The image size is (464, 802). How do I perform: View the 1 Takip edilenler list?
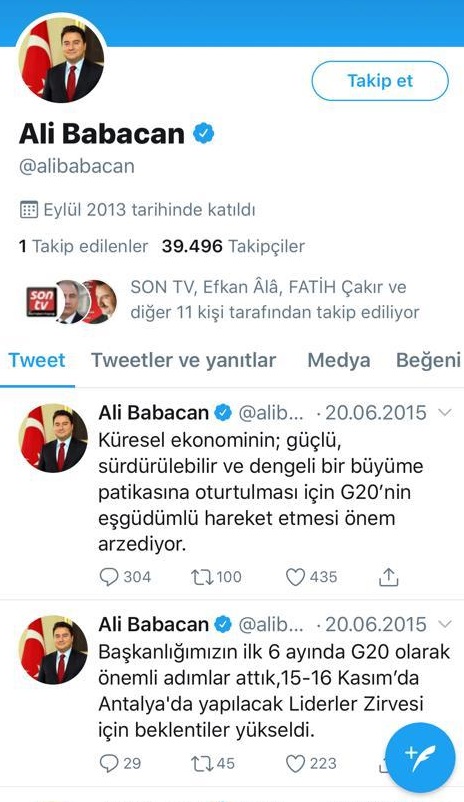click(83, 247)
